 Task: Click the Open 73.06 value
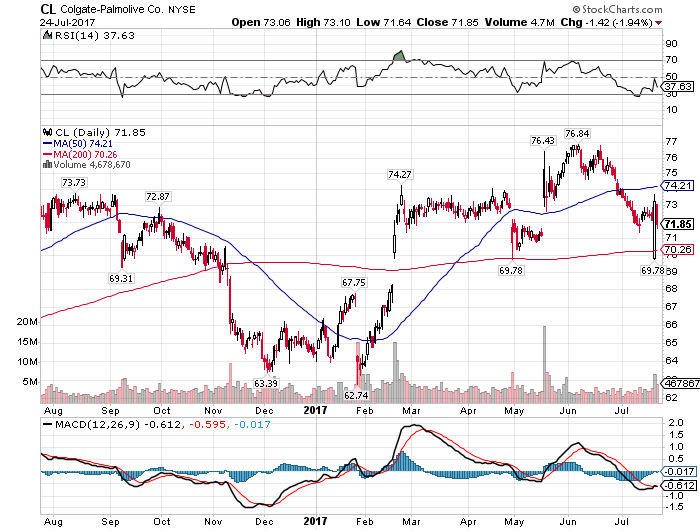coord(261,22)
